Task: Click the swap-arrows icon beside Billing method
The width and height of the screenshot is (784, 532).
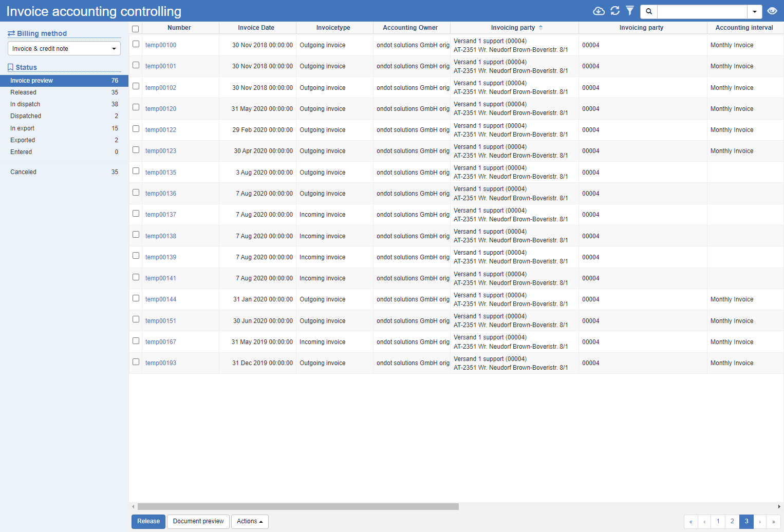Action: pyautogui.click(x=10, y=33)
